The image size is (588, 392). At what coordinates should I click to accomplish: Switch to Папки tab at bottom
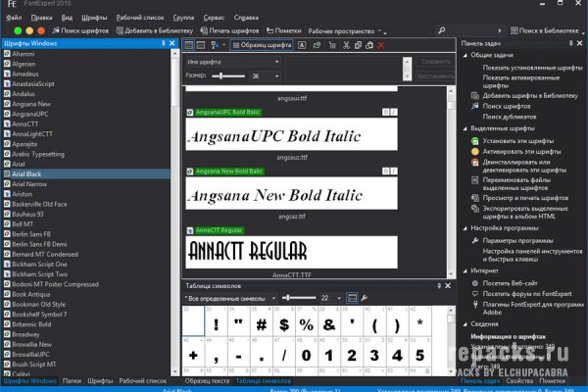point(72,381)
